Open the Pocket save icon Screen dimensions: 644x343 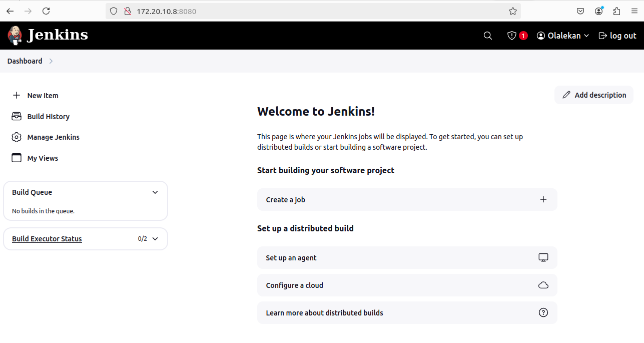pyautogui.click(x=580, y=11)
